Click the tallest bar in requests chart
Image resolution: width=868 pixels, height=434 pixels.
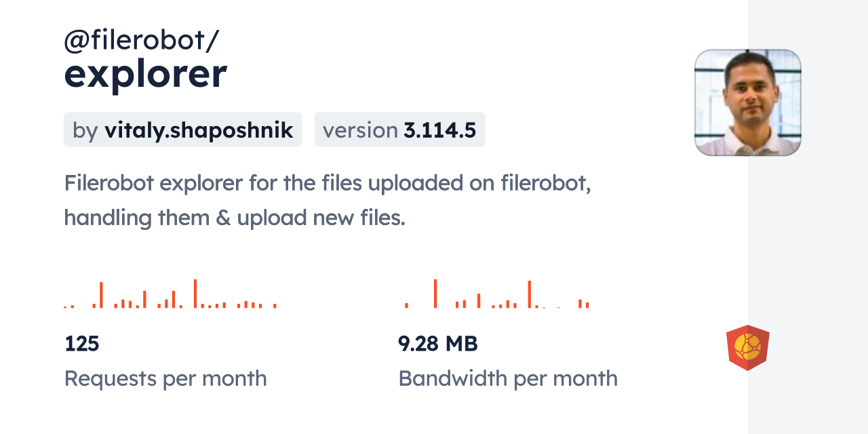(x=195, y=294)
